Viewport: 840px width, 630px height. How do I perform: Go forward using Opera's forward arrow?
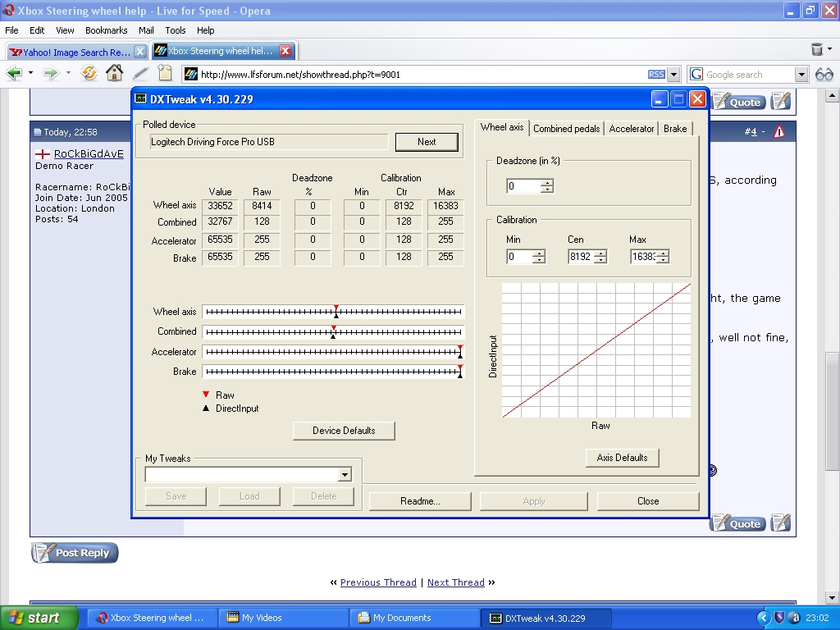[51, 73]
